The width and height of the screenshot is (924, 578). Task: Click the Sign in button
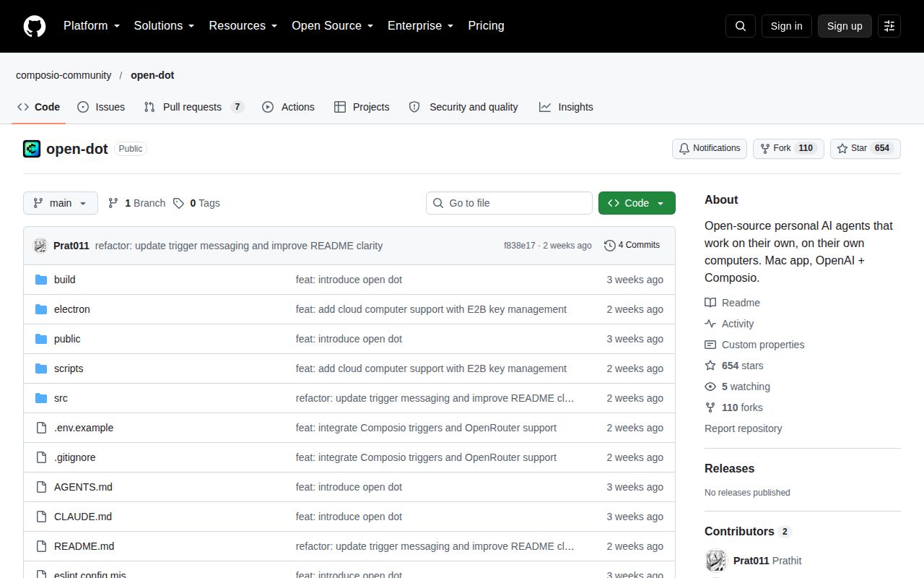[x=786, y=26]
